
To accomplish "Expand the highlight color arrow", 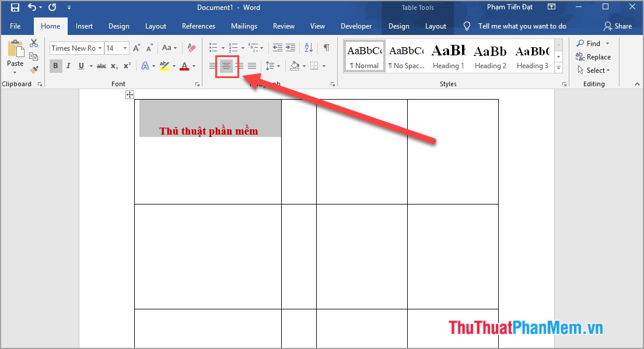I will tap(174, 66).
